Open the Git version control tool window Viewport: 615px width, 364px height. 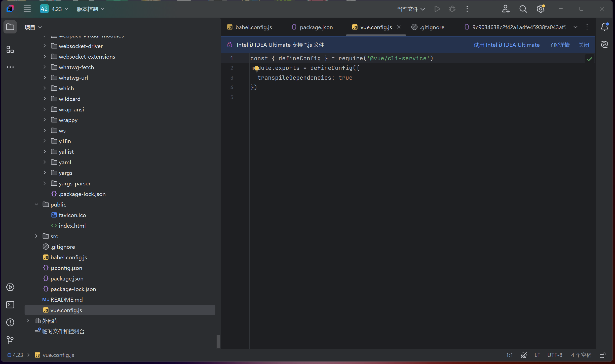click(10, 340)
